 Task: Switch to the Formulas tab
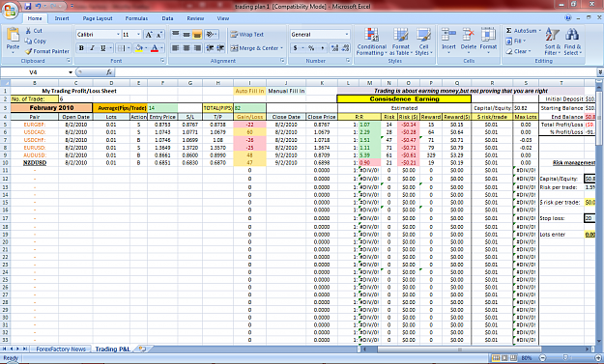point(136,18)
